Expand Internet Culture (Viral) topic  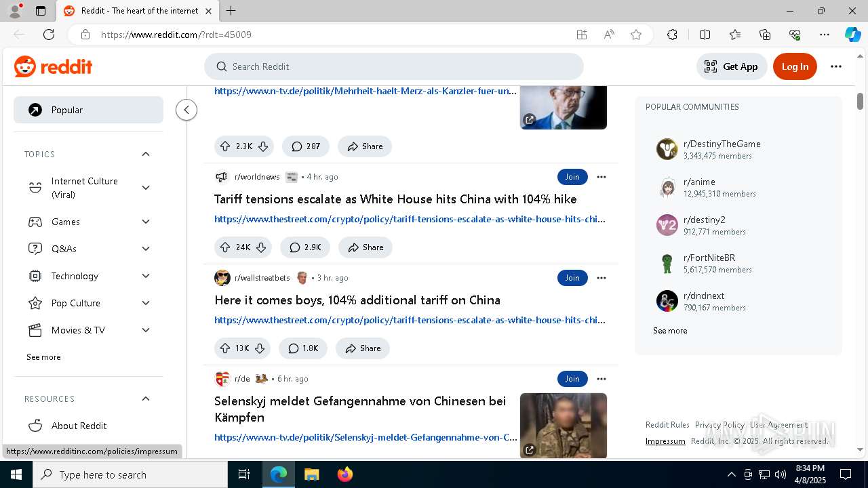coord(146,188)
